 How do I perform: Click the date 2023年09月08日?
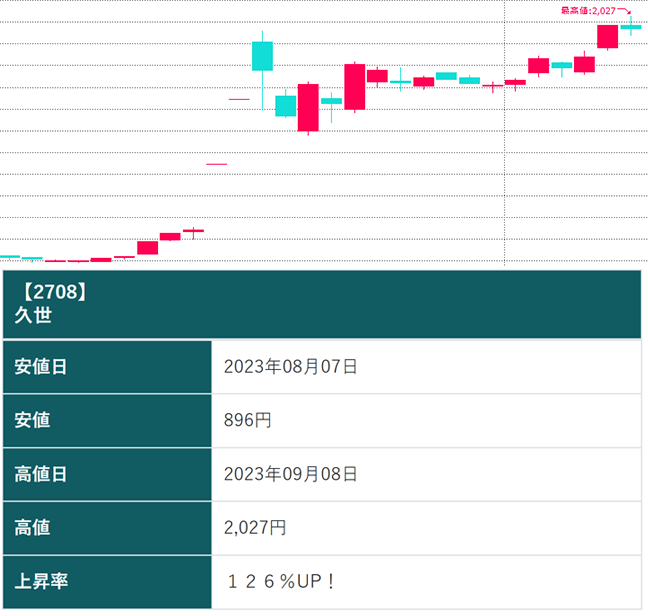(x=290, y=473)
